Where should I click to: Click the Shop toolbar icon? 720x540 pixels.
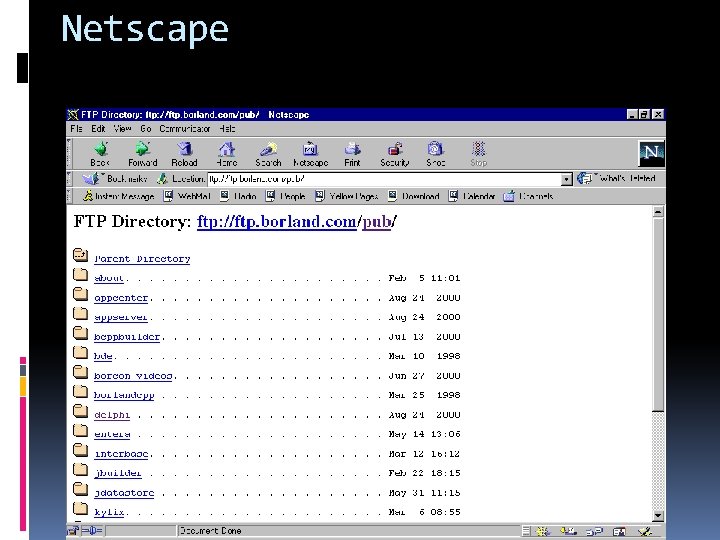(x=435, y=154)
